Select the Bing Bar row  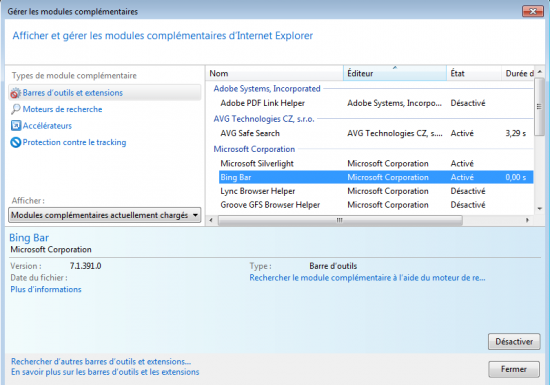(376, 177)
